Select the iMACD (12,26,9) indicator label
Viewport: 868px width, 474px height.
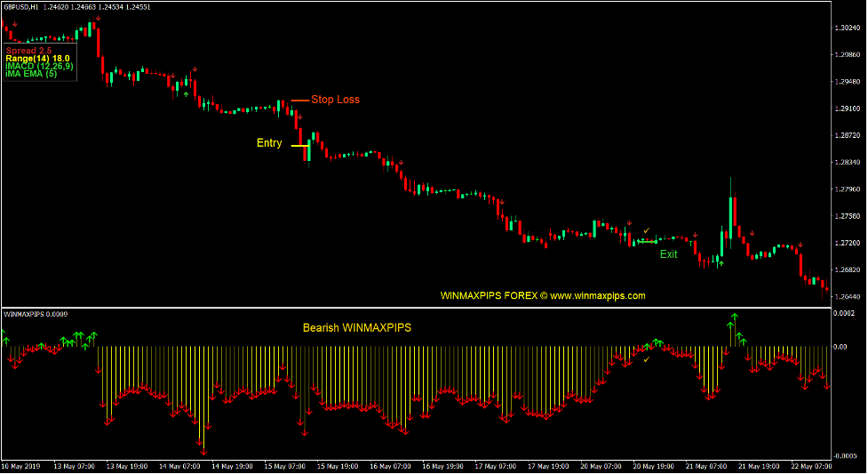point(39,66)
